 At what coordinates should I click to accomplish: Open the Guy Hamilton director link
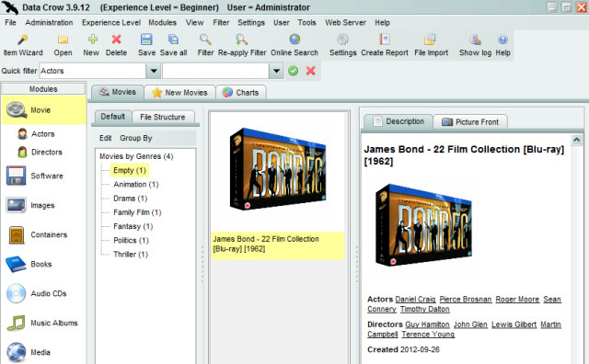click(x=427, y=324)
